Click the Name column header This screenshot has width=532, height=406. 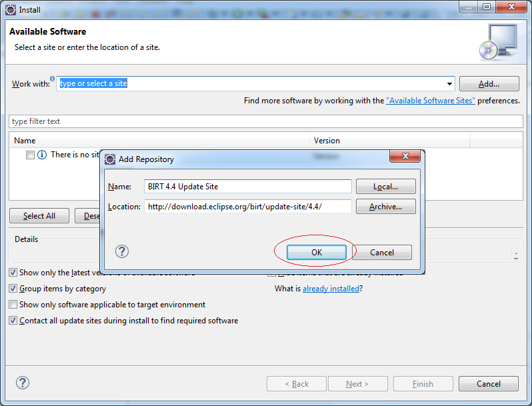(159, 141)
